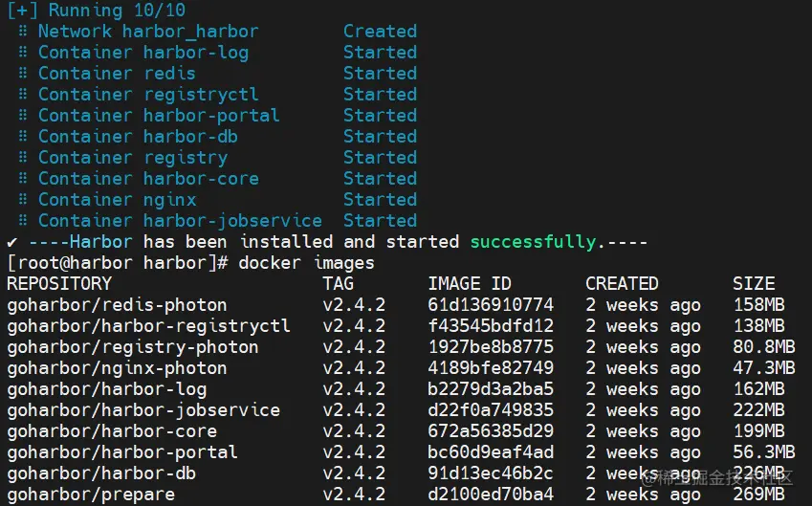Image resolution: width=812 pixels, height=506 pixels.
Task: Click the goharbor/nginx-photon repository entry
Action: 117,368
